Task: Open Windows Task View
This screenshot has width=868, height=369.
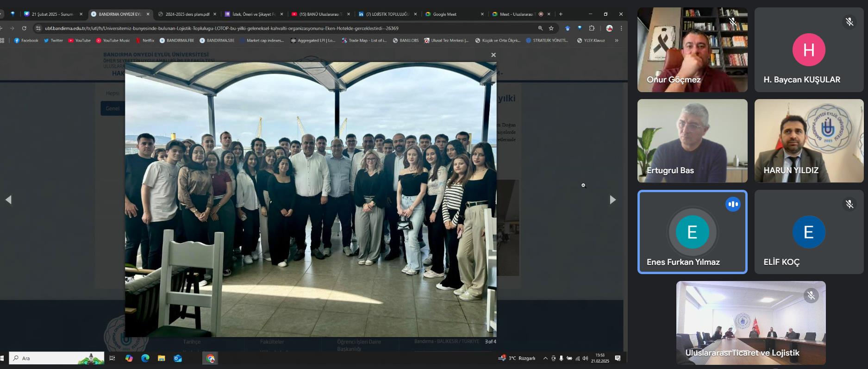Action: [112, 358]
